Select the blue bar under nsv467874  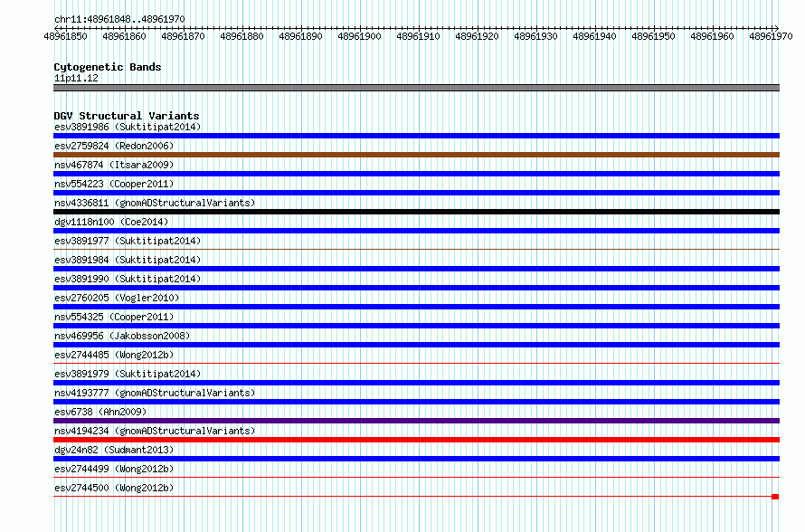416,174
